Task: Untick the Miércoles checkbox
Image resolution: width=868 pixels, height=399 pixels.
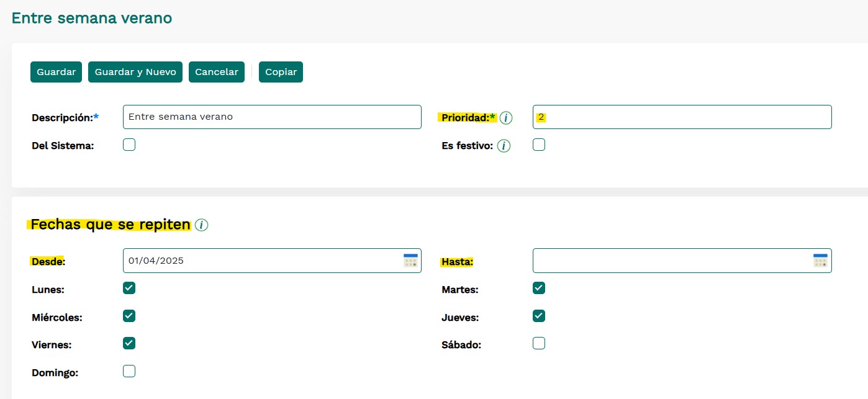Action: [129, 316]
